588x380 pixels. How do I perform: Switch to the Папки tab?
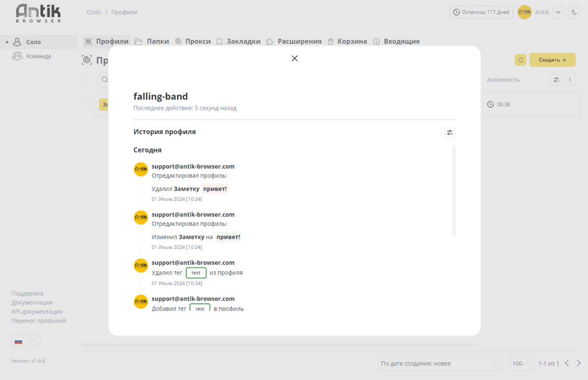152,42
